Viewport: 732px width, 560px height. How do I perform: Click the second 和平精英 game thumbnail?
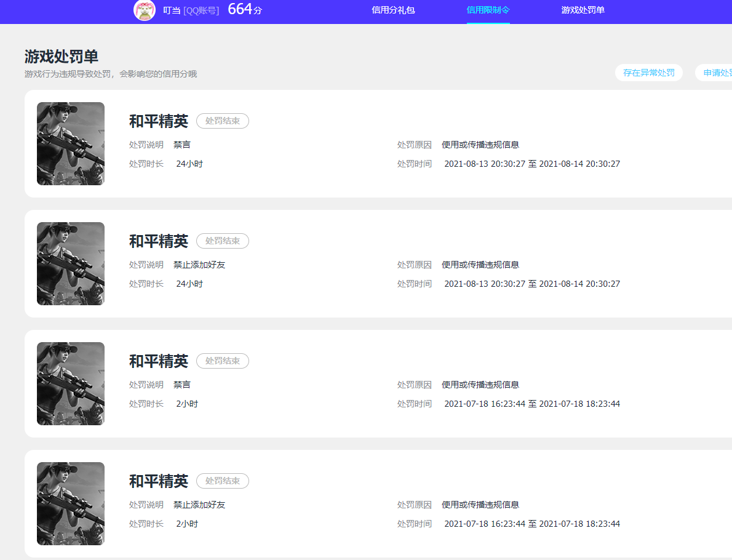pyautogui.click(x=70, y=263)
